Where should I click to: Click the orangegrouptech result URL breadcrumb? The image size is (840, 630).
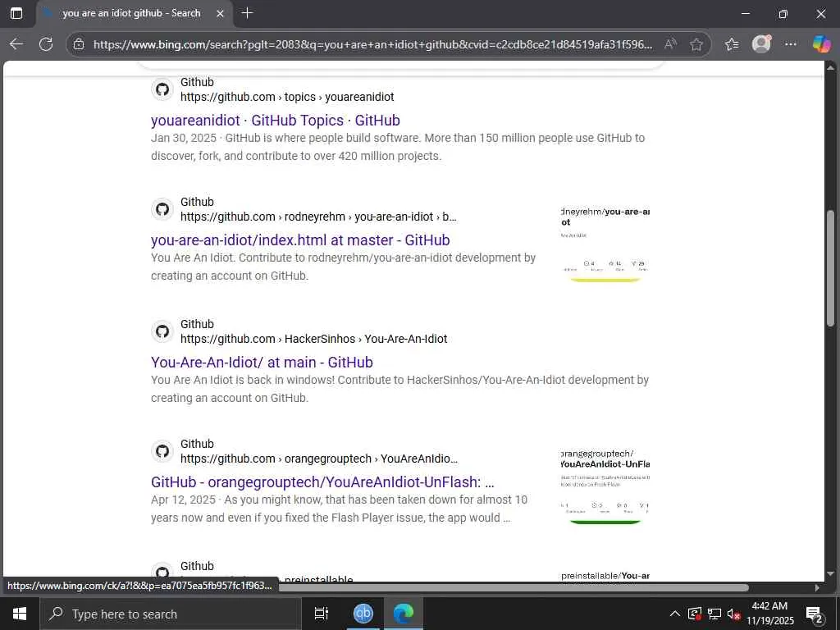click(x=319, y=459)
